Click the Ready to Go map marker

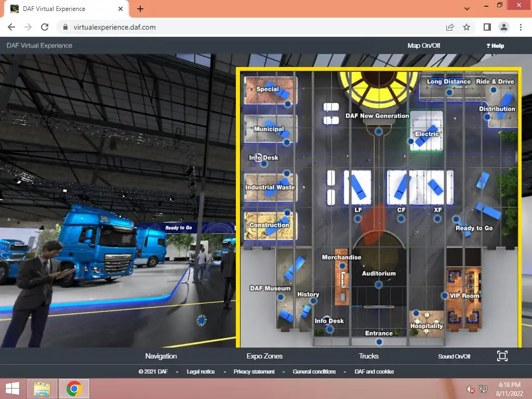click(x=456, y=219)
